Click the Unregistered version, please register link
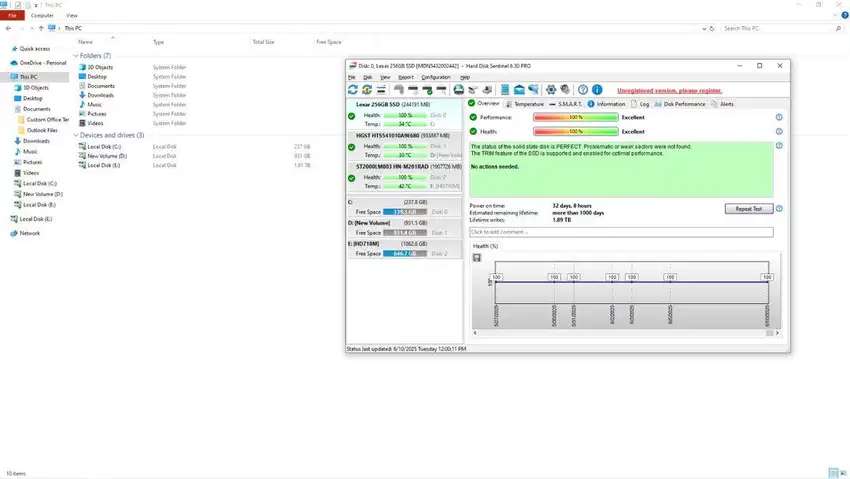The width and height of the screenshot is (850, 479). pos(669,90)
